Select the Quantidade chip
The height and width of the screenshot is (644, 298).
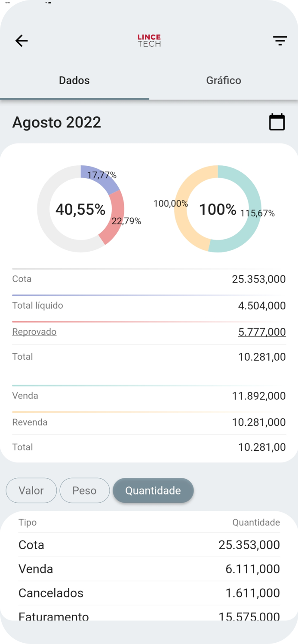point(153,490)
